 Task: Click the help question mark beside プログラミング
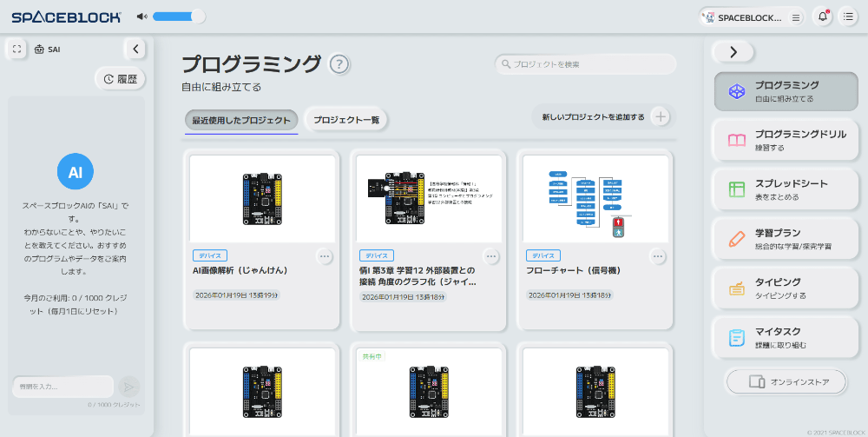click(x=339, y=64)
